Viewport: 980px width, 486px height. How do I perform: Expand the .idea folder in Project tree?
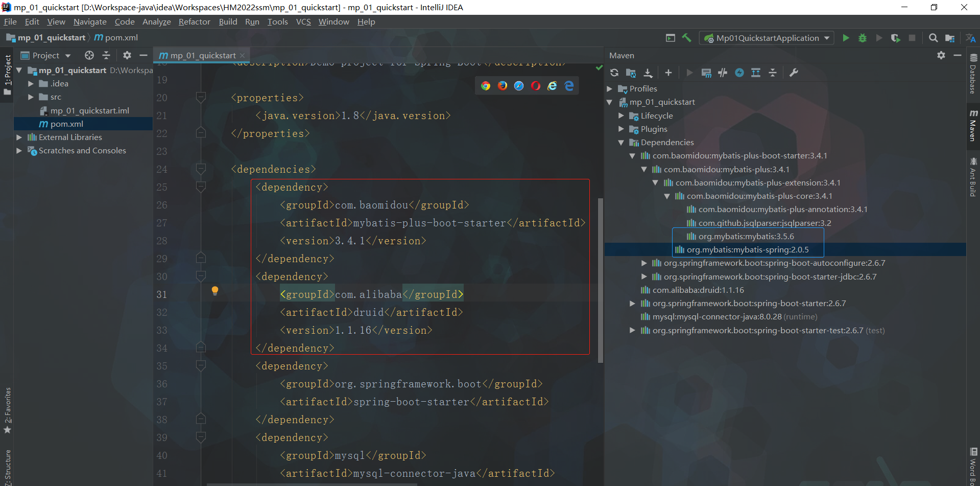[x=31, y=84]
